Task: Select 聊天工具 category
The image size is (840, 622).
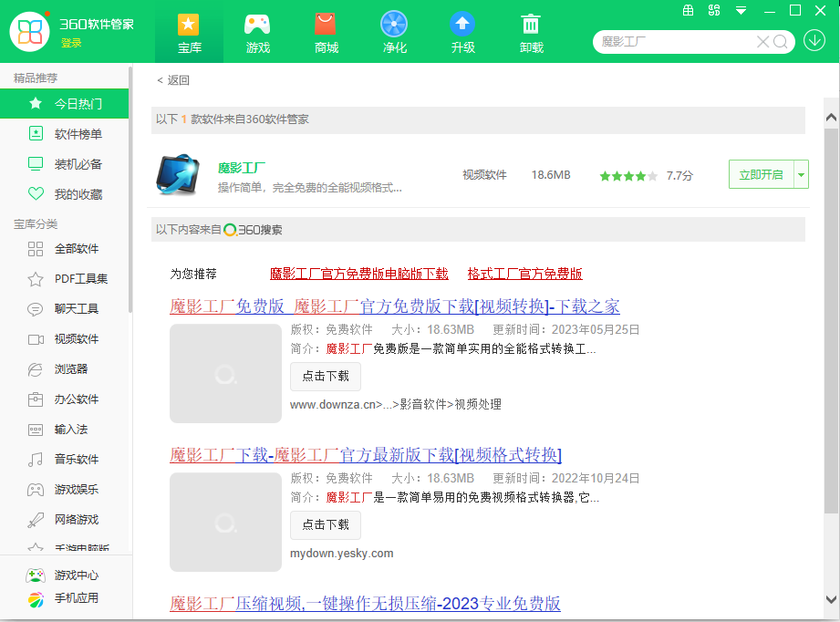Action: [64, 308]
